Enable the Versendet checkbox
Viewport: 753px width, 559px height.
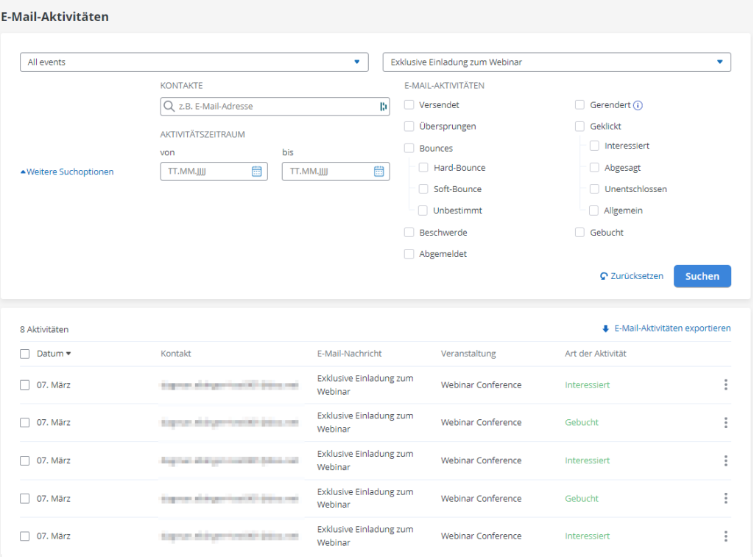pos(409,105)
